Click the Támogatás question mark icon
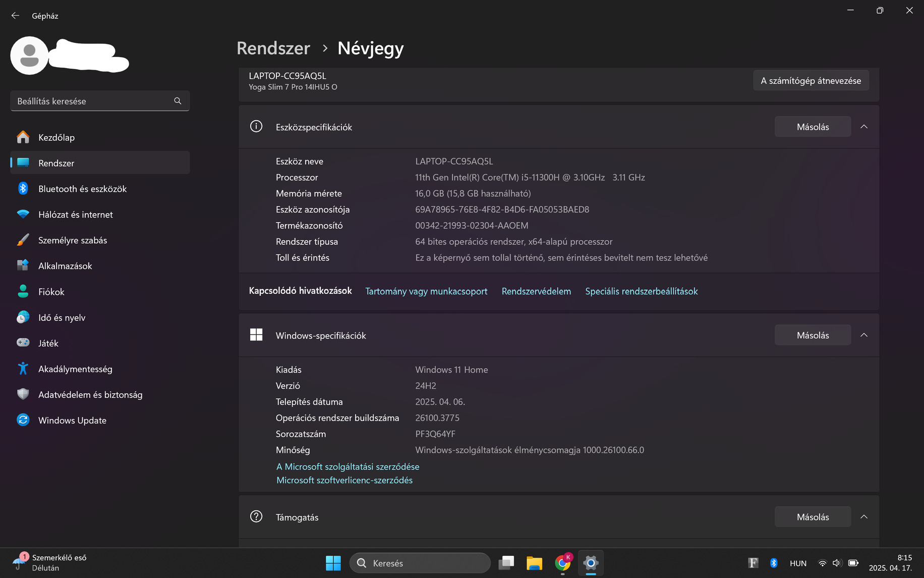Screen dimensions: 924x578 tap(256, 516)
